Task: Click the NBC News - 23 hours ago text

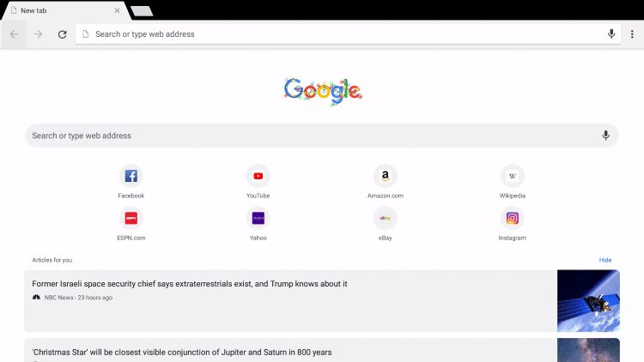Action: 78,298
